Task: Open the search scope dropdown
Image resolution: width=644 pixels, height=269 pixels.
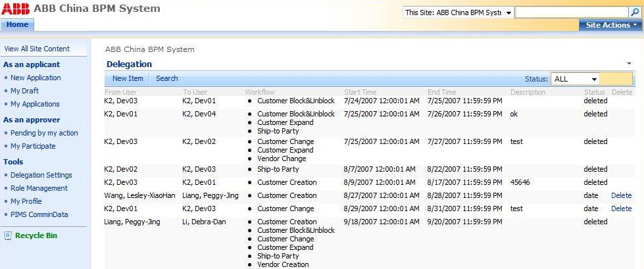Action: pos(458,12)
